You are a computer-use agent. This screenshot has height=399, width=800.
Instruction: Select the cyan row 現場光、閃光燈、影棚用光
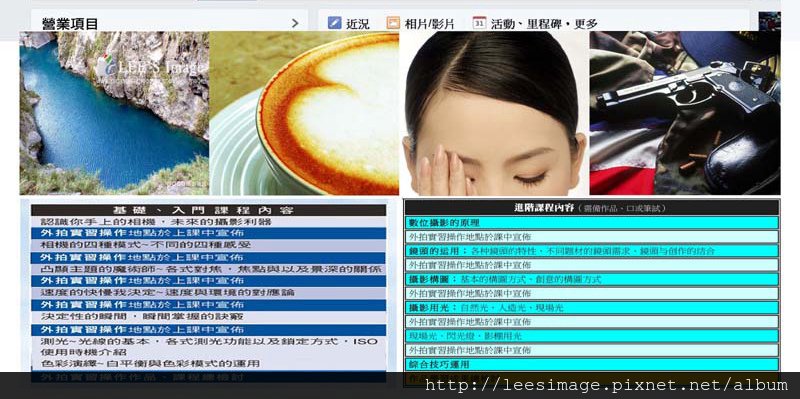[x=592, y=336]
